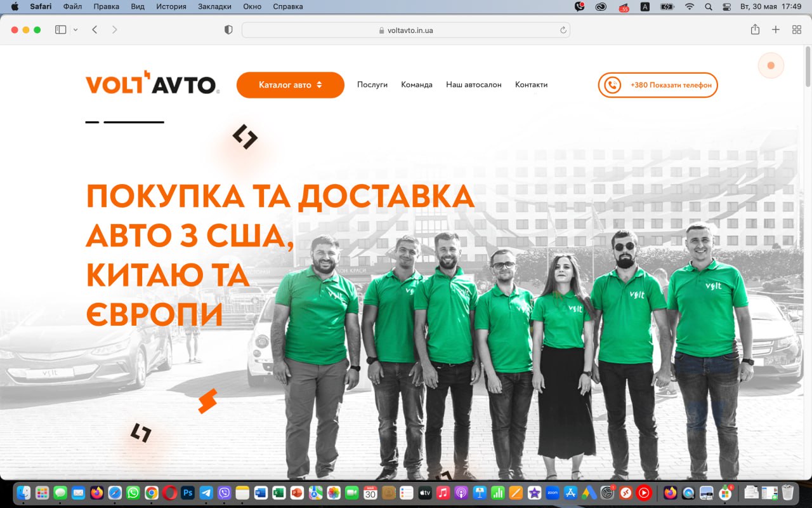Open the Creative Cloud menu bar icon
Screen dimensions: 812x508
601,6
